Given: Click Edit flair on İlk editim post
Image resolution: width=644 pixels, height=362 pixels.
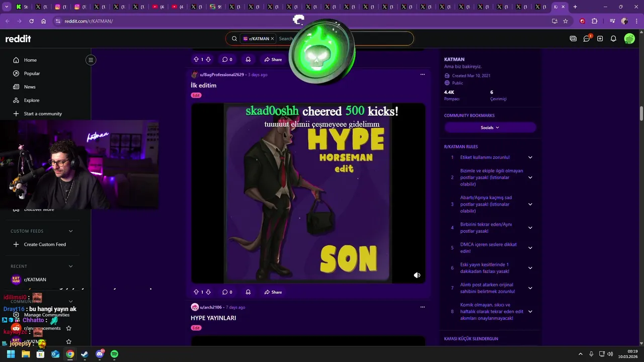Looking at the screenshot, I should point(196,95).
